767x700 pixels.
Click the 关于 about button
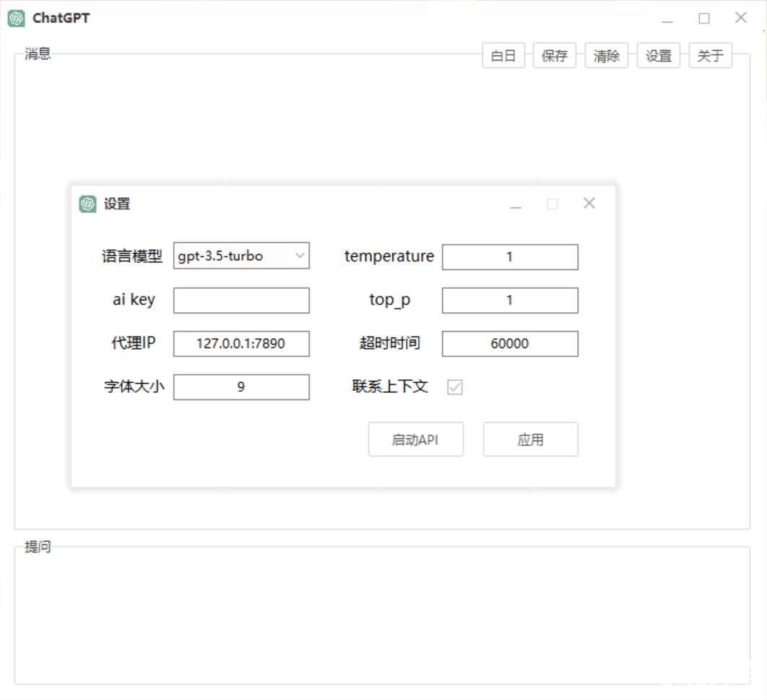[710, 56]
